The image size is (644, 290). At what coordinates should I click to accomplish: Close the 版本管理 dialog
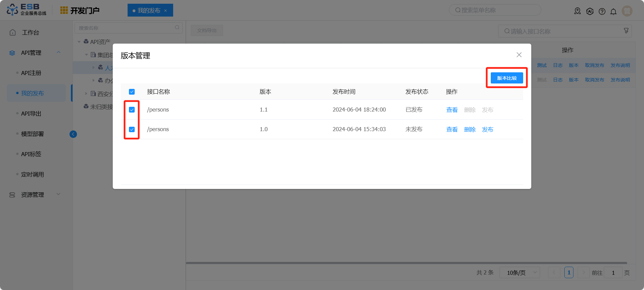click(519, 55)
